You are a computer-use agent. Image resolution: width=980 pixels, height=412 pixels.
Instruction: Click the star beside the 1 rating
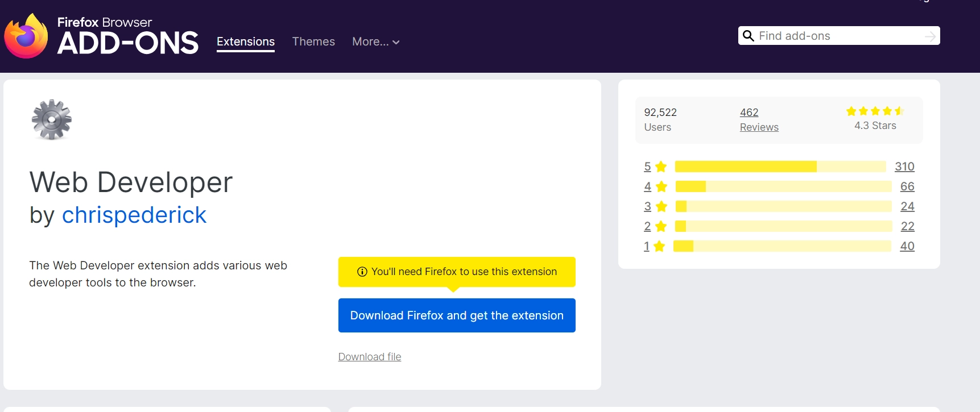659,246
